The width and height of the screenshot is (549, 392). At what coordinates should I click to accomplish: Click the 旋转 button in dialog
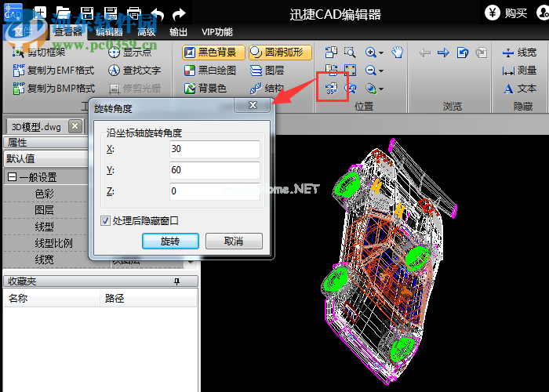[170, 241]
